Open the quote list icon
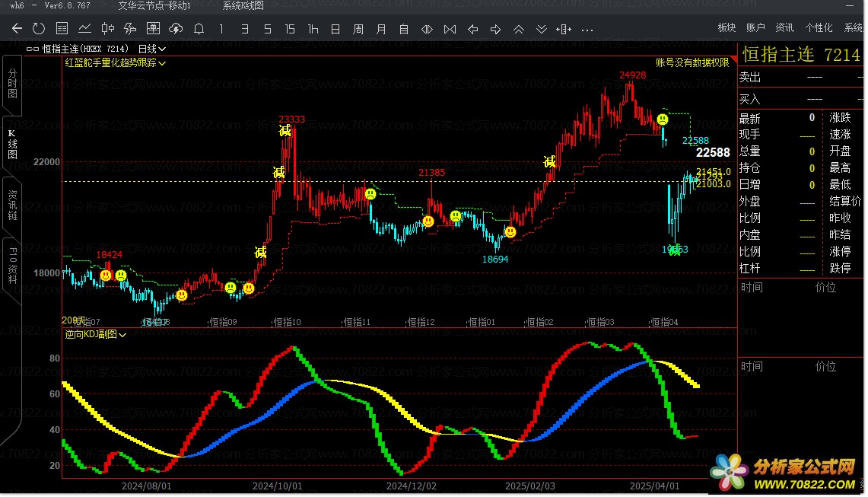 (62, 29)
